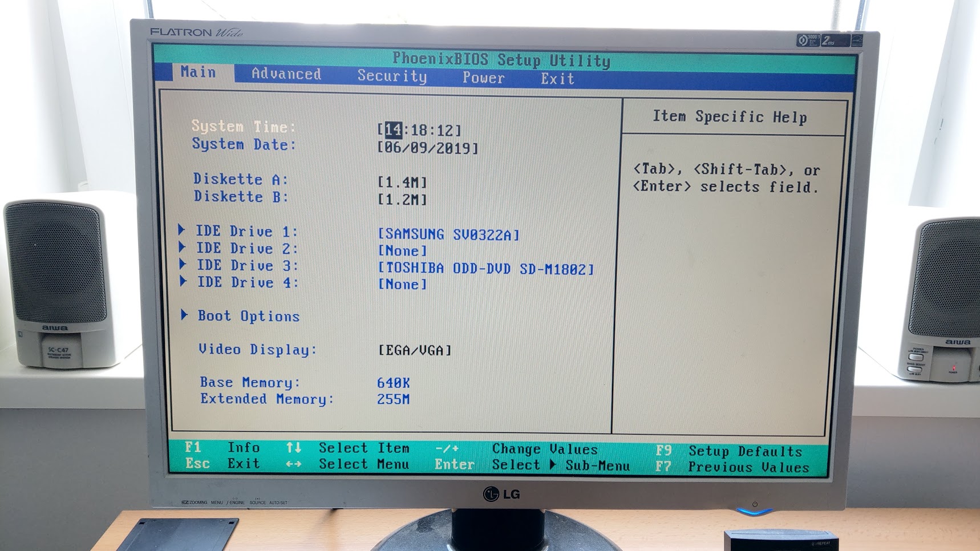The image size is (980, 551).
Task: Click the Item Specific Help heading
Action: (x=730, y=117)
